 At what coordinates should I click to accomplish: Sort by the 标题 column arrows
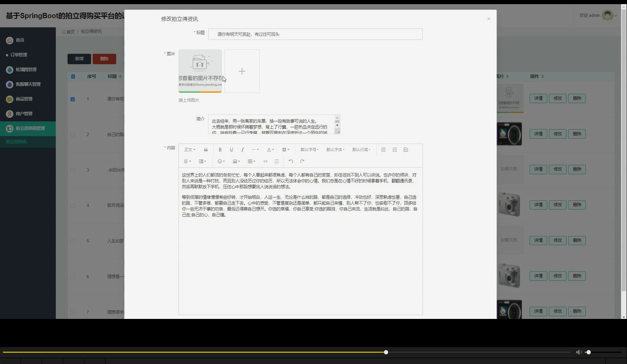(120, 77)
